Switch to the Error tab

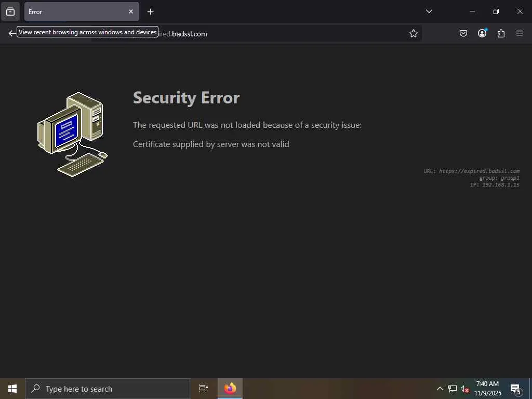click(x=82, y=11)
